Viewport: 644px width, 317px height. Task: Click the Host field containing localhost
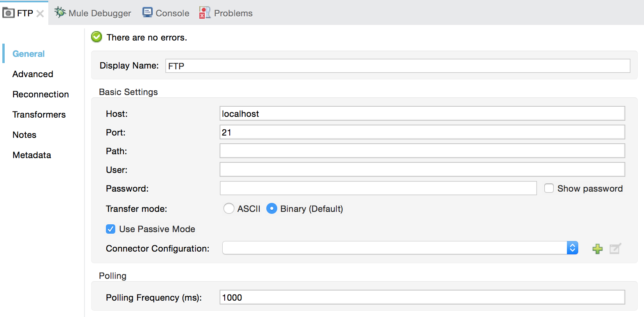(422, 113)
